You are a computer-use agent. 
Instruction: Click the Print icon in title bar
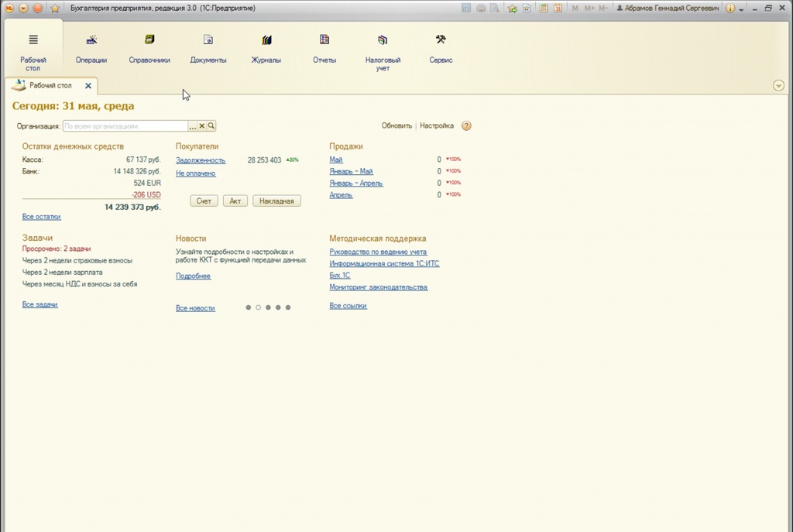480,8
